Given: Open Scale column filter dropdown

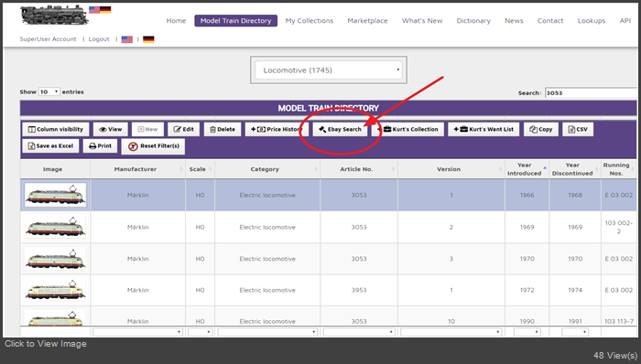Looking at the screenshot, I should pyautogui.click(x=200, y=332).
